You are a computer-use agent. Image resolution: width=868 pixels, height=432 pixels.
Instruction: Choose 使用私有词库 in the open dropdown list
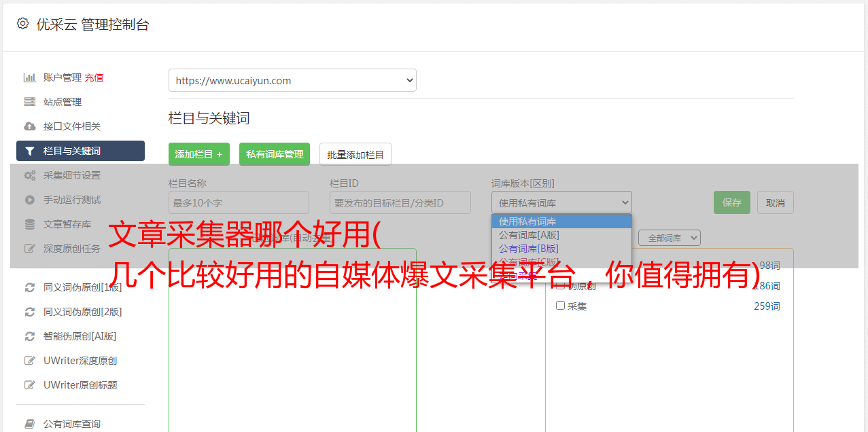pyautogui.click(x=561, y=221)
